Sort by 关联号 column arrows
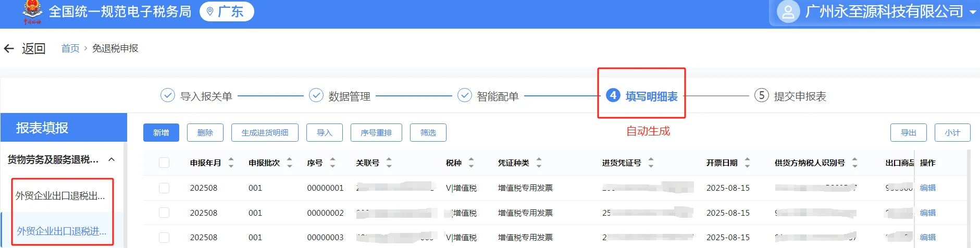 [x=389, y=163]
